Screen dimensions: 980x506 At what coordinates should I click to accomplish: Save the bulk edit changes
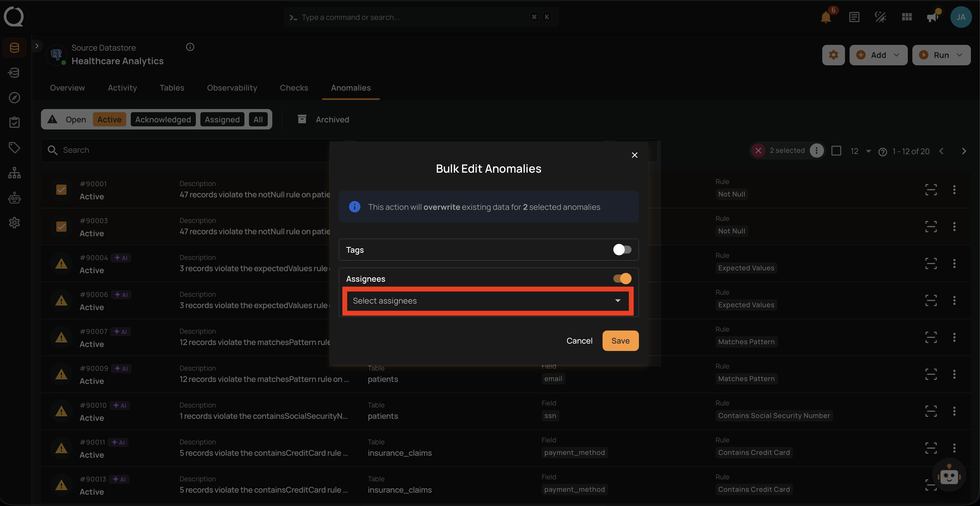(x=620, y=341)
